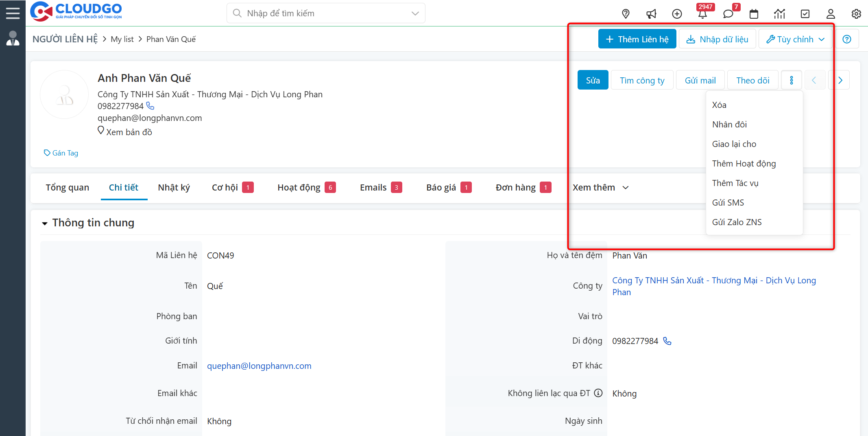This screenshot has height=436, width=868.
Task: Open the tasks checkbox icon in the top bar
Action: coord(805,13)
